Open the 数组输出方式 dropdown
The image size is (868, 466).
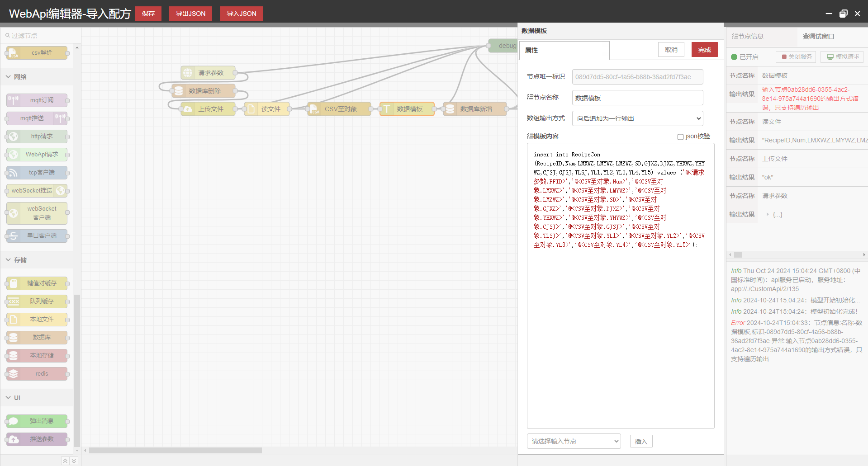click(x=638, y=118)
